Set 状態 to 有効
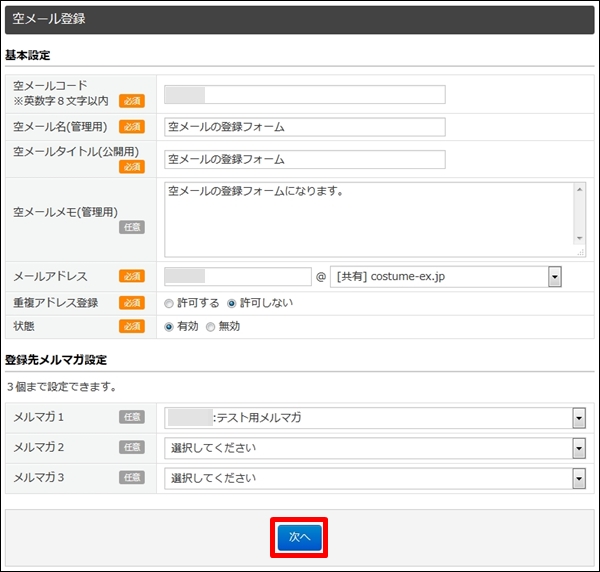 point(169,327)
